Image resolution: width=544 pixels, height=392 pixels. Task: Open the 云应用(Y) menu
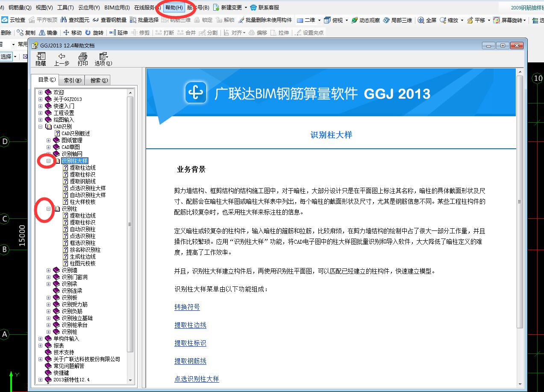click(x=89, y=7)
